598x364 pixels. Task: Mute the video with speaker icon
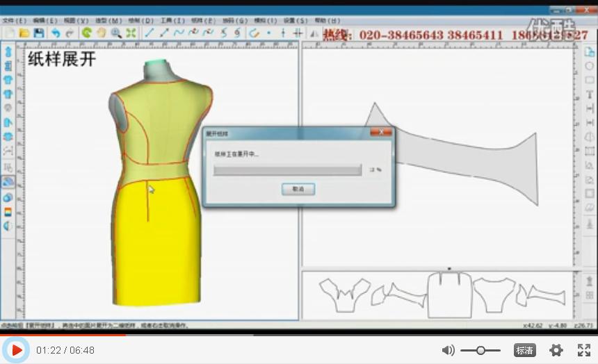click(x=448, y=350)
